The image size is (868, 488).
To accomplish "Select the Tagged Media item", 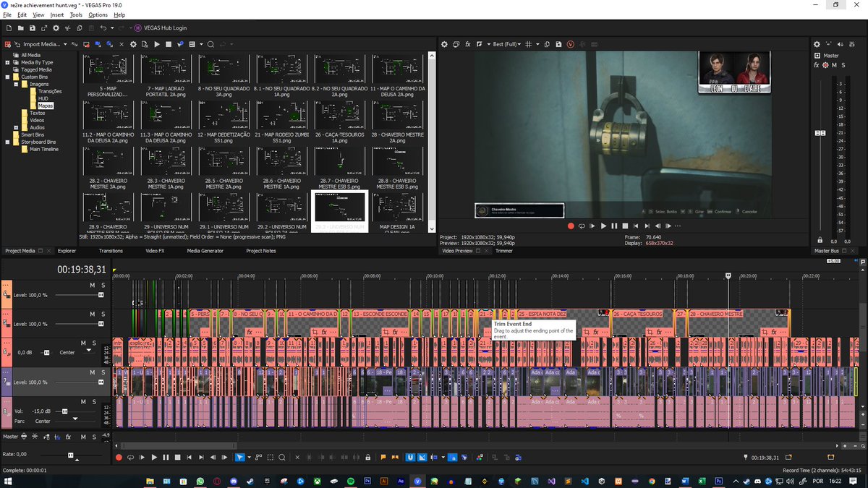I will [36, 69].
